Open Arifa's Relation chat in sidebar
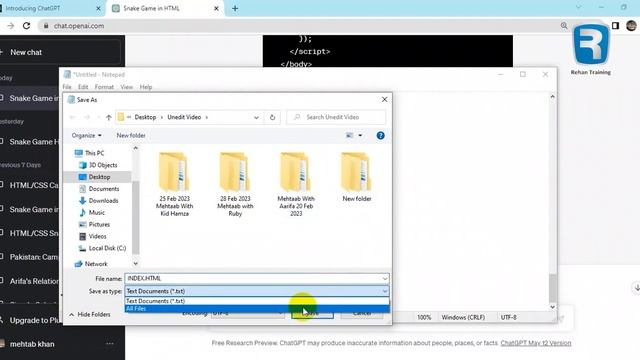Image resolution: width=640 pixels, height=360 pixels. point(29,281)
